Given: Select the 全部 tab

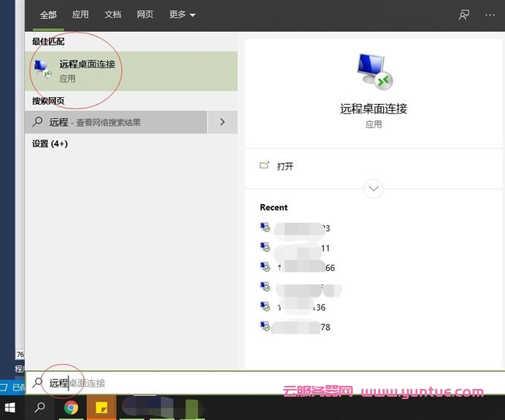Looking at the screenshot, I should point(48,15).
